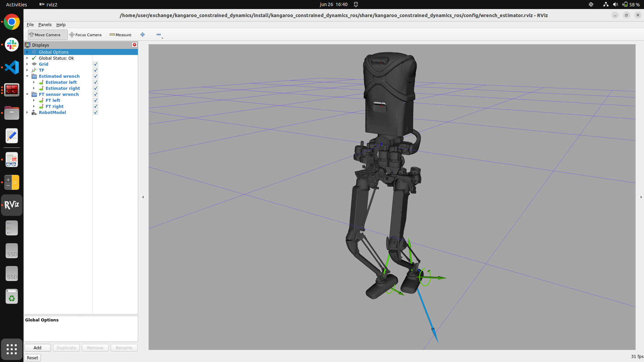644x362 pixels.
Task: Uncheck the FT left display
Action: pyautogui.click(x=96, y=100)
